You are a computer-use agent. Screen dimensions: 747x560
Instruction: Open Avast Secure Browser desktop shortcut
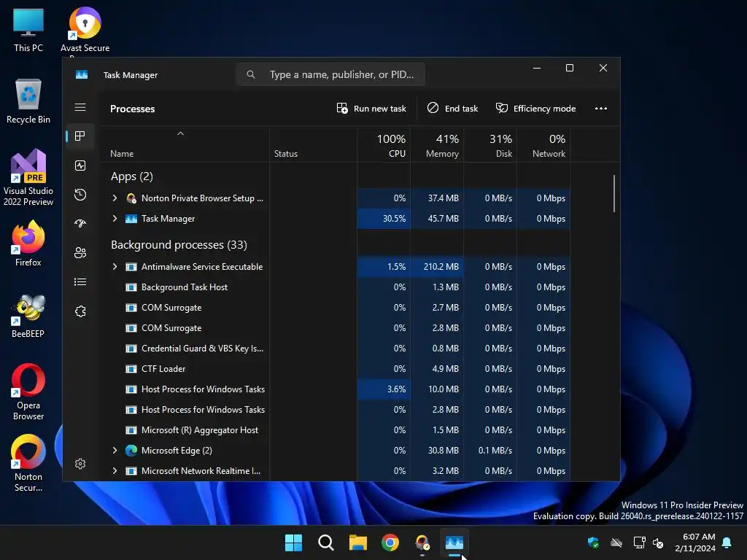[x=85, y=30]
